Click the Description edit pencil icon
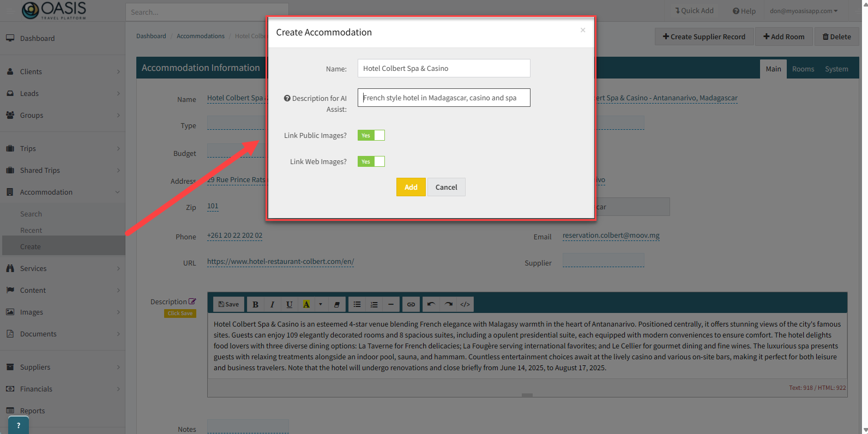The width and height of the screenshot is (868, 434). coord(192,302)
